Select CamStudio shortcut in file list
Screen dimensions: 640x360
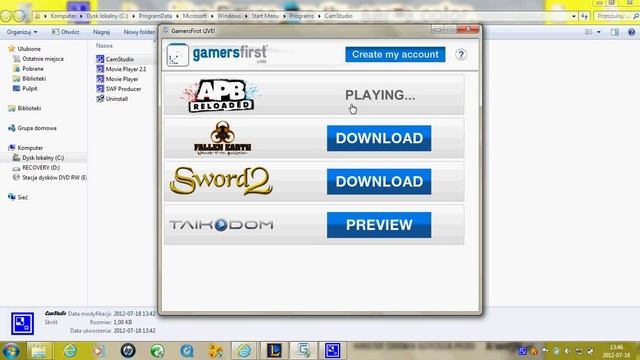coord(115,59)
